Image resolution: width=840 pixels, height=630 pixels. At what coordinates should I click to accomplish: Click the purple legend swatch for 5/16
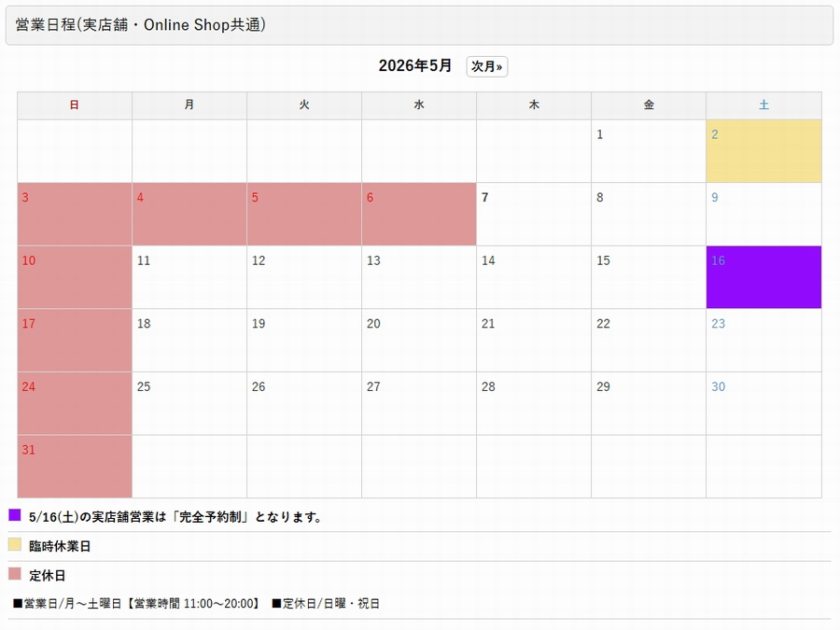(x=15, y=515)
